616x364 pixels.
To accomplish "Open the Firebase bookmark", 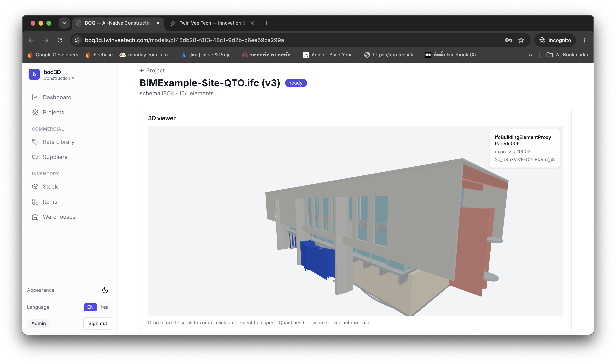I will pyautogui.click(x=99, y=55).
